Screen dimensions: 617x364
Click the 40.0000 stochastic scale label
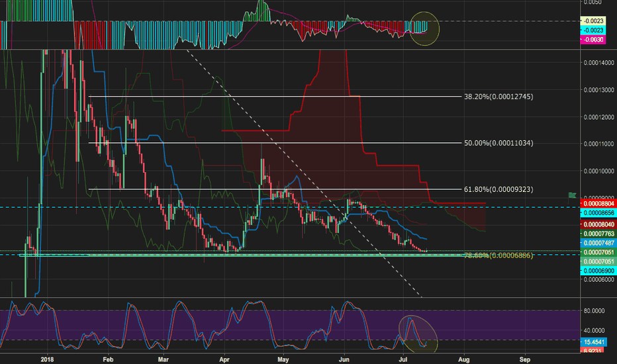pos(594,330)
